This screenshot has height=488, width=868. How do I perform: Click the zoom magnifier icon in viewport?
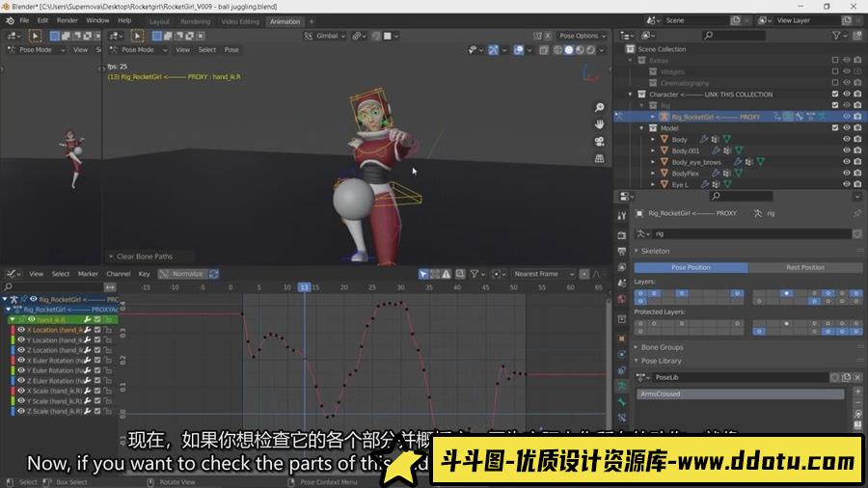tap(599, 107)
